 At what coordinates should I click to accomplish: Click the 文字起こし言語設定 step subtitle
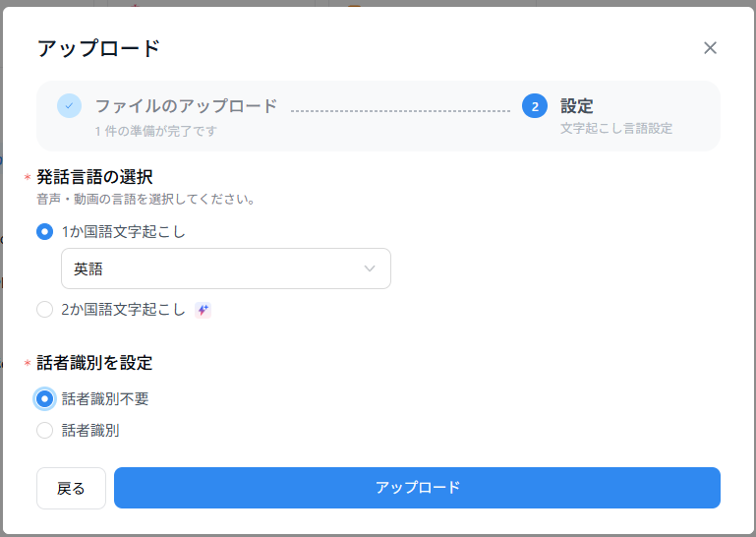point(616,128)
